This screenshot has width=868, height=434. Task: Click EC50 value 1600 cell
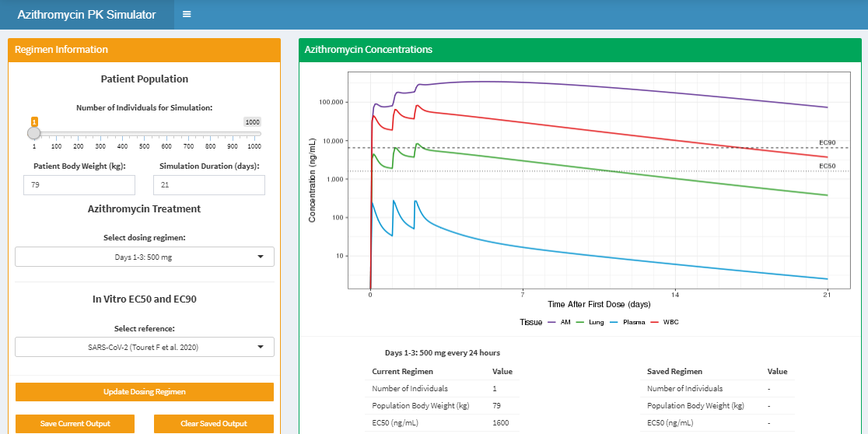click(x=500, y=423)
